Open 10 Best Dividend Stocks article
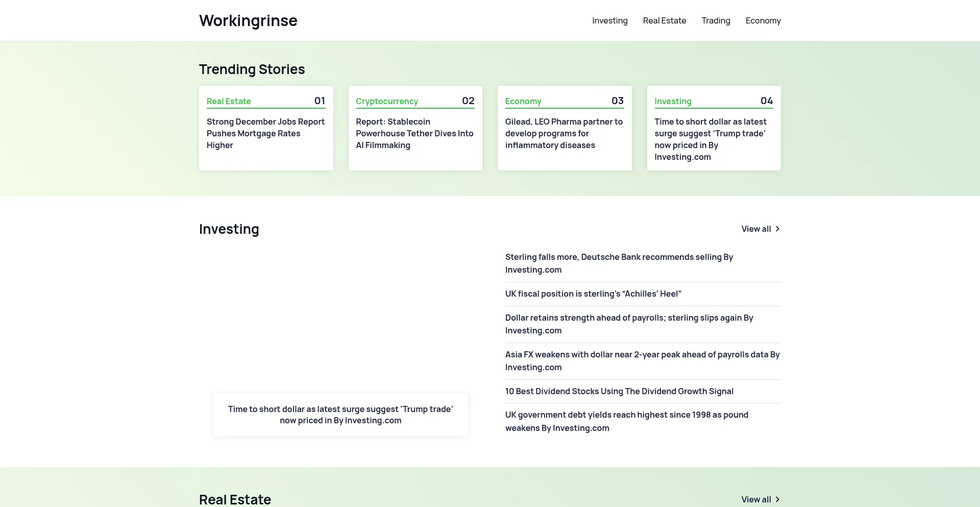 [619, 391]
